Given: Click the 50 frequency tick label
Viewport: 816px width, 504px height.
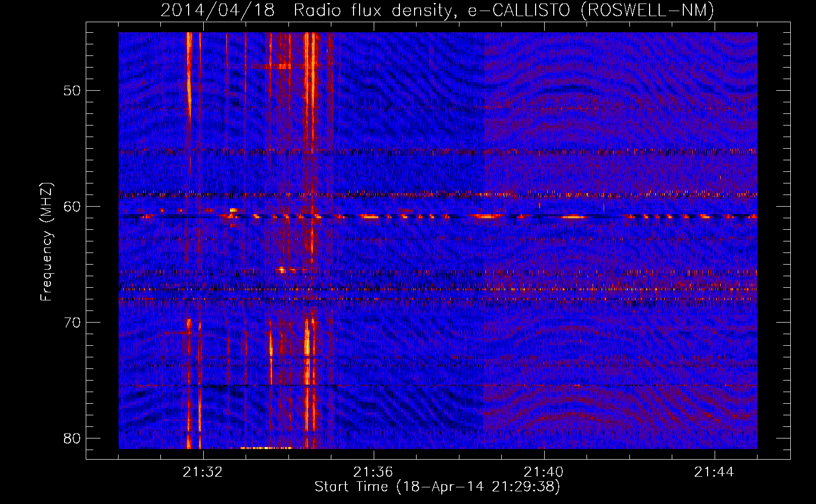Looking at the screenshot, I should [73, 91].
